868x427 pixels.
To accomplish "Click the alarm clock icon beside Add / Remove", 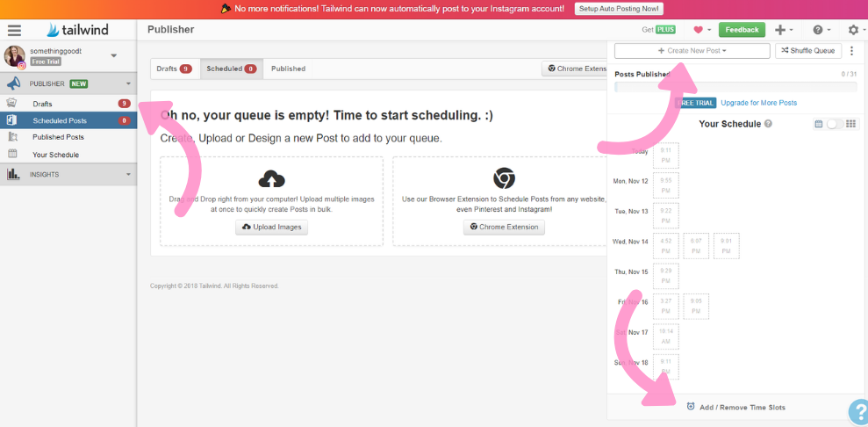I will coord(691,407).
